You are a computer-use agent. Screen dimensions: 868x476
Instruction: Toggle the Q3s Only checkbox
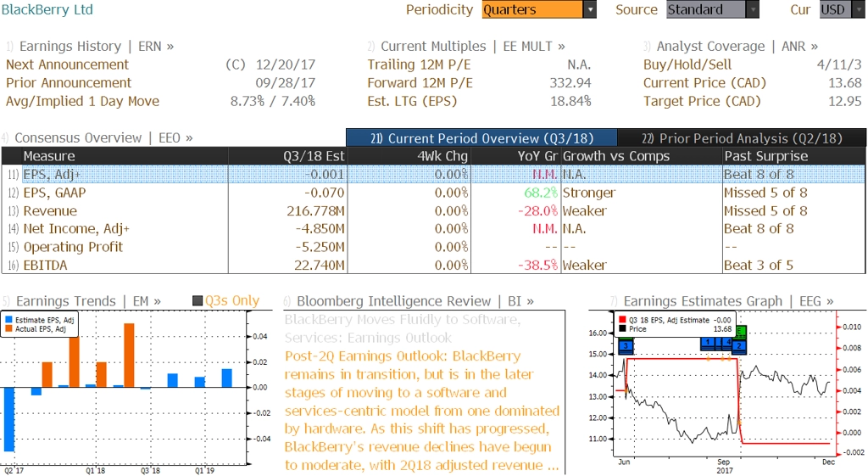198,301
